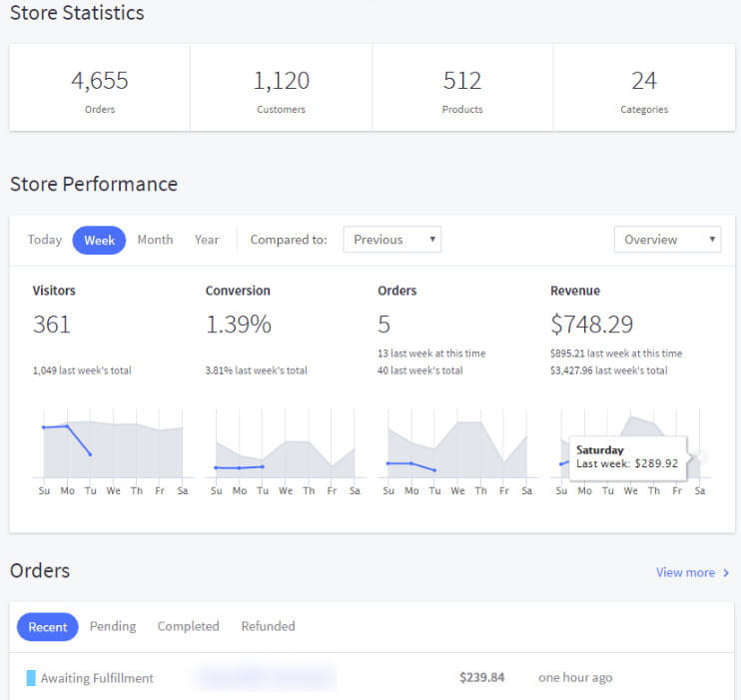Click the 4,655 Orders statistic card

pos(100,88)
